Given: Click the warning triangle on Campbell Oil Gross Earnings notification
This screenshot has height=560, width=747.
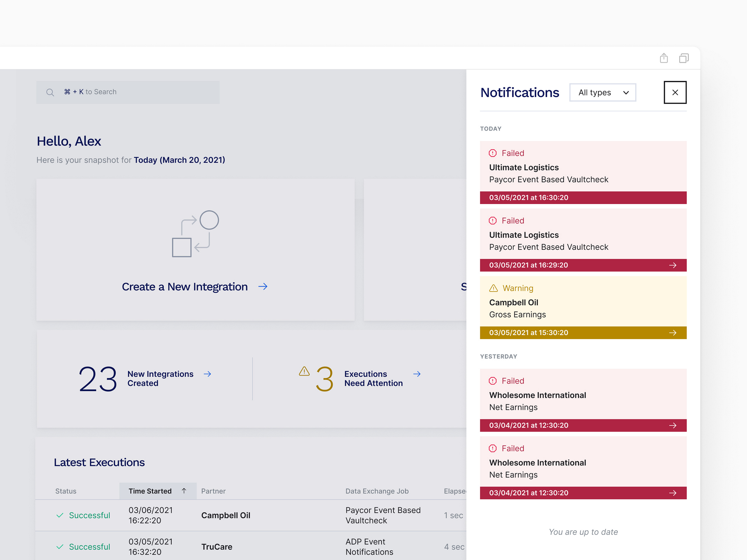Looking at the screenshot, I should pyautogui.click(x=493, y=288).
